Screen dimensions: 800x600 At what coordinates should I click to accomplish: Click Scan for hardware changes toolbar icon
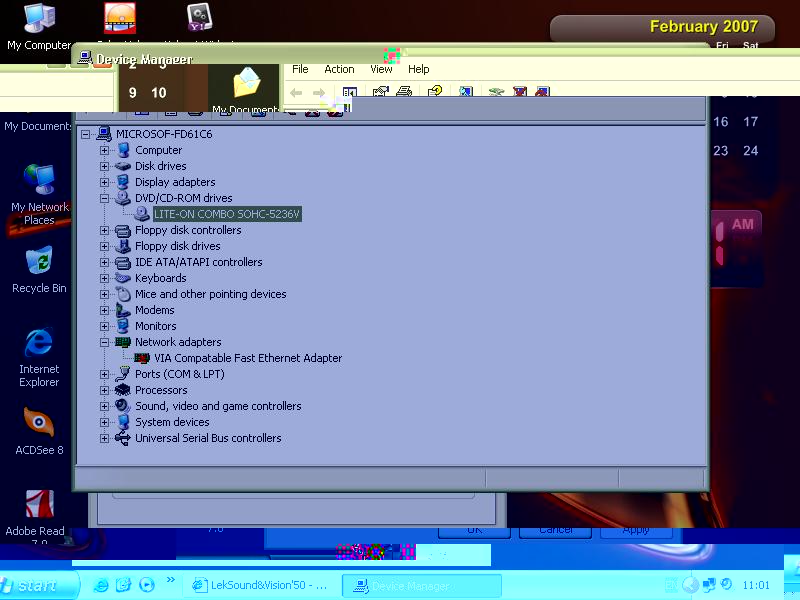(x=466, y=91)
